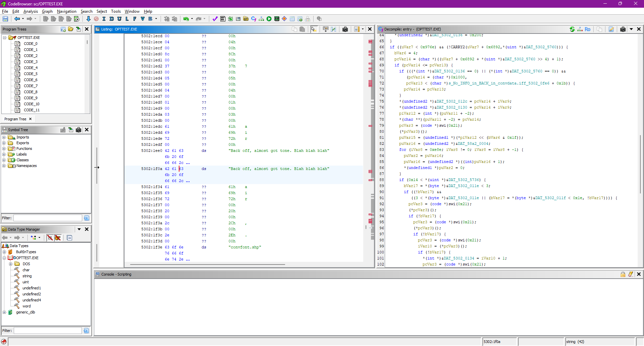
Task: Toggle the Data Type Manager filter options icon
Action: (x=86, y=331)
